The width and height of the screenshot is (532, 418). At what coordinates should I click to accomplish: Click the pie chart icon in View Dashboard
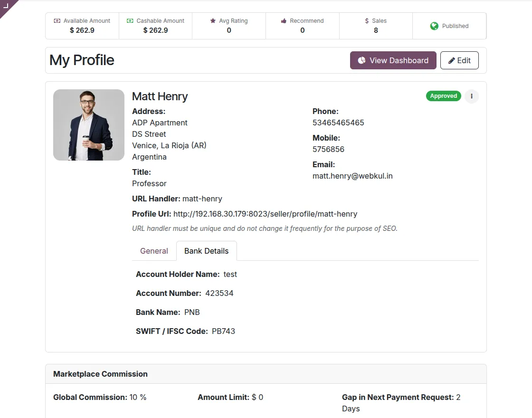tap(362, 60)
